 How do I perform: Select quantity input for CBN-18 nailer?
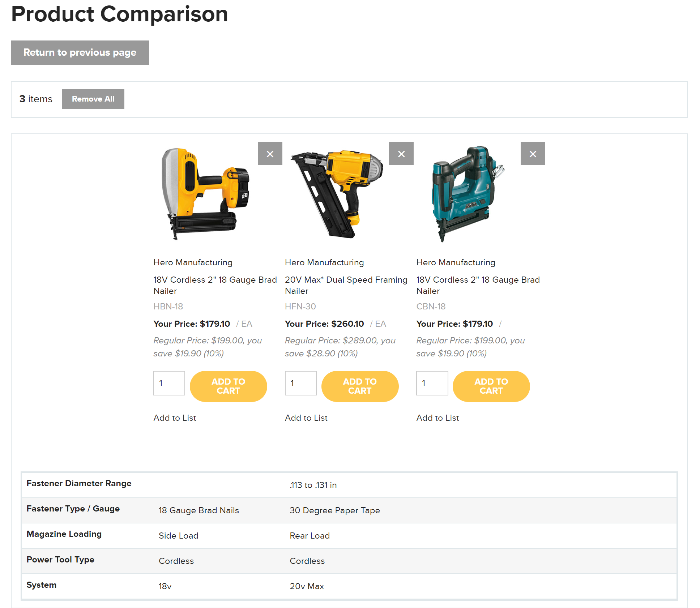pyautogui.click(x=432, y=383)
